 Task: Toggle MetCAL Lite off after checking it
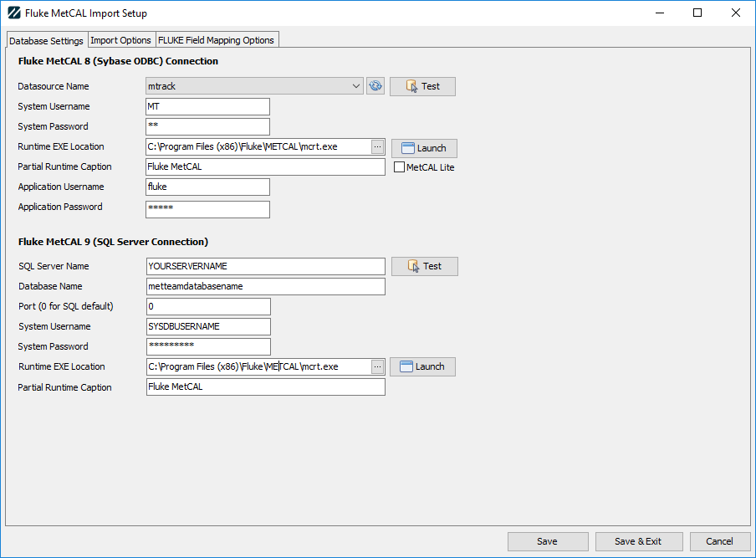(x=399, y=166)
